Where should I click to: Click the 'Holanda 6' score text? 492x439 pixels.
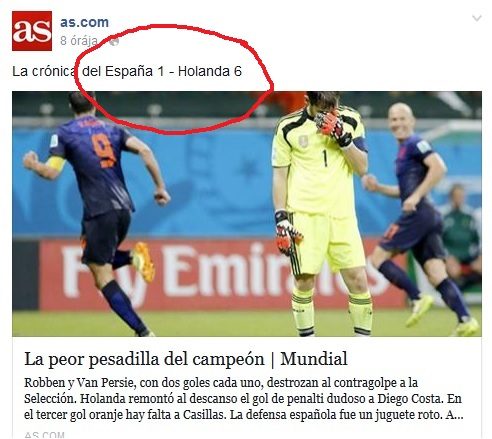point(210,71)
